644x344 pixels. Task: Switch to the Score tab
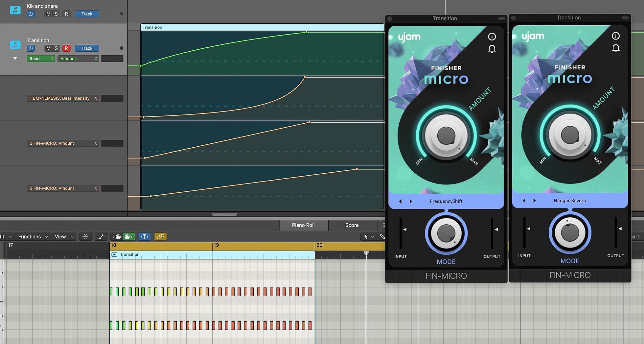pyautogui.click(x=352, y=225)
